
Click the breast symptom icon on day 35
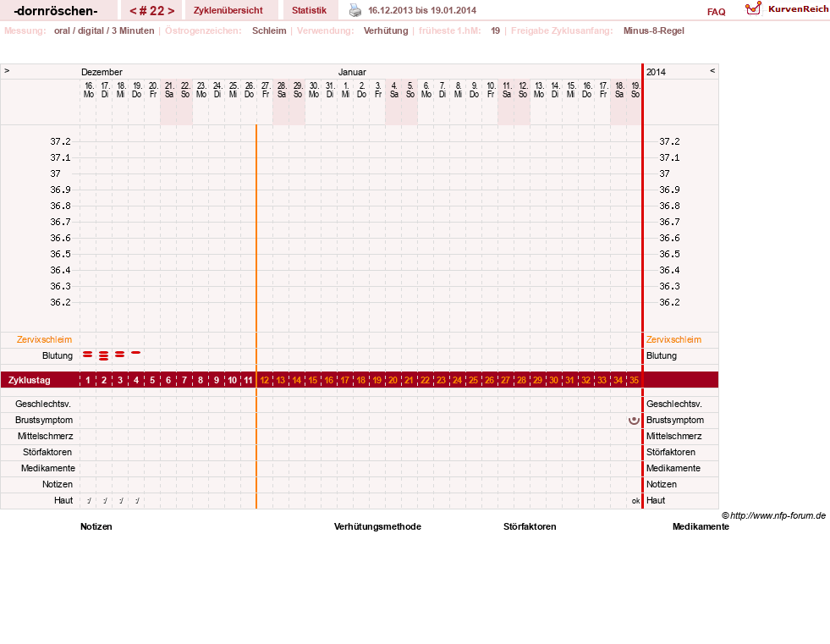(634, 421)
